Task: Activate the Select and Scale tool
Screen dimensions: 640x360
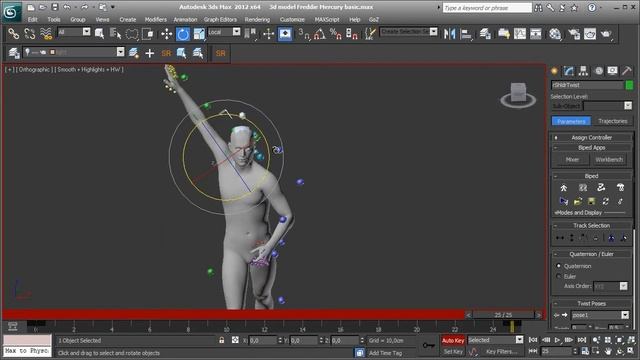Action: (x=199, y=33)
